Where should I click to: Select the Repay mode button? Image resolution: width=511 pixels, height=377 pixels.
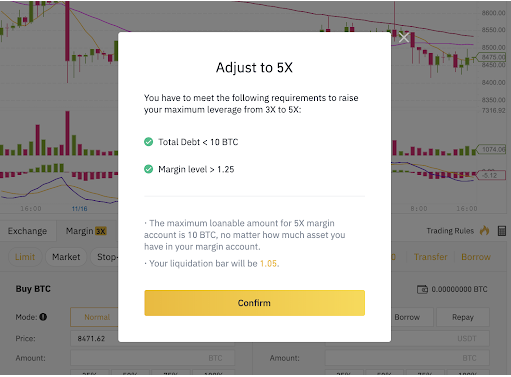coord(463,317)
